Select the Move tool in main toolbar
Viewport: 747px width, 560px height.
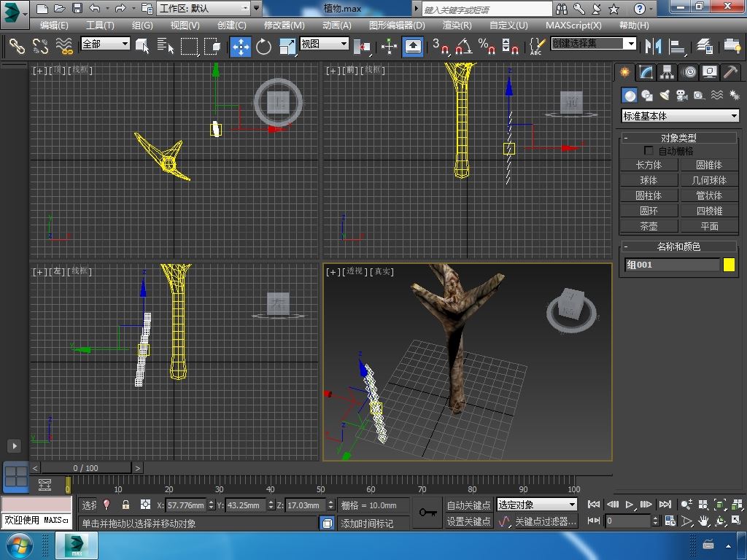241,47
